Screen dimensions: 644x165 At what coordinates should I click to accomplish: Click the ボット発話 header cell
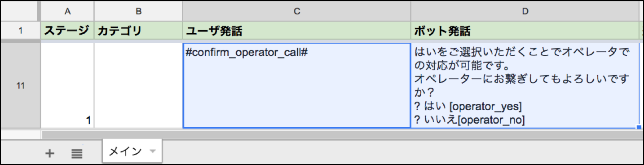(525, 31)
